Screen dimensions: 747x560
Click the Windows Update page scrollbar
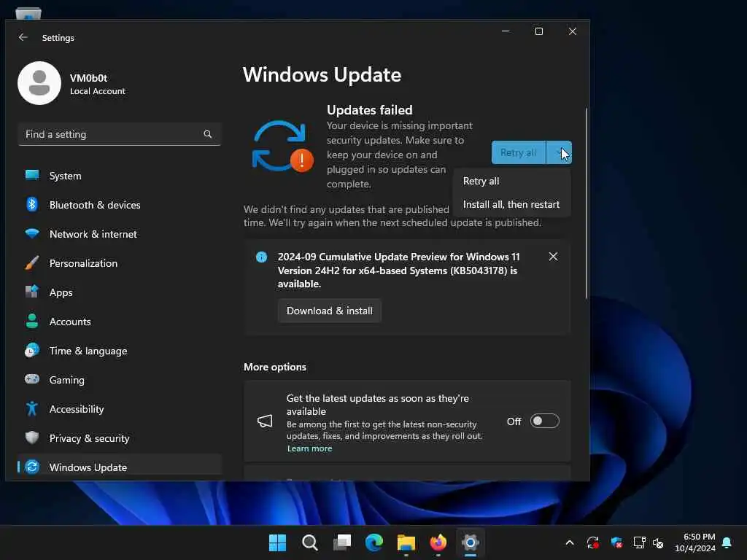point(586,203)
